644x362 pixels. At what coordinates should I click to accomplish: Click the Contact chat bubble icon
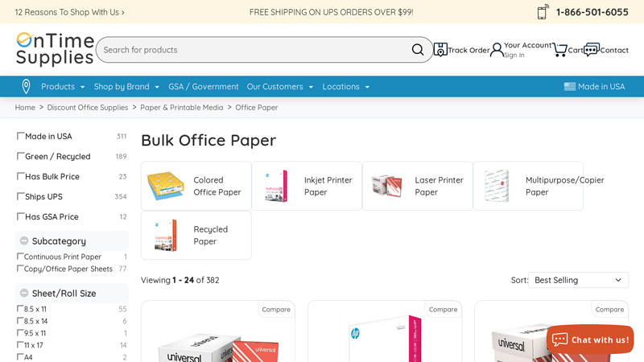tap(592, 50)
